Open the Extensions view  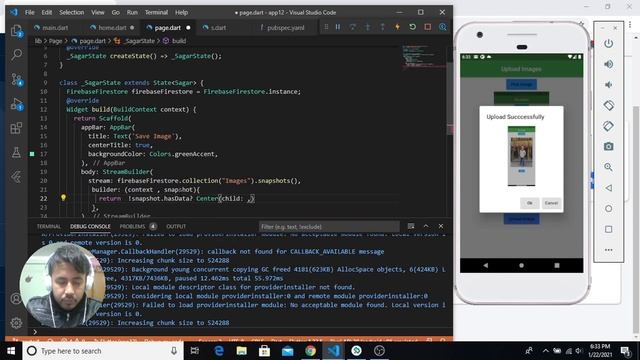[x=16, y=128]
